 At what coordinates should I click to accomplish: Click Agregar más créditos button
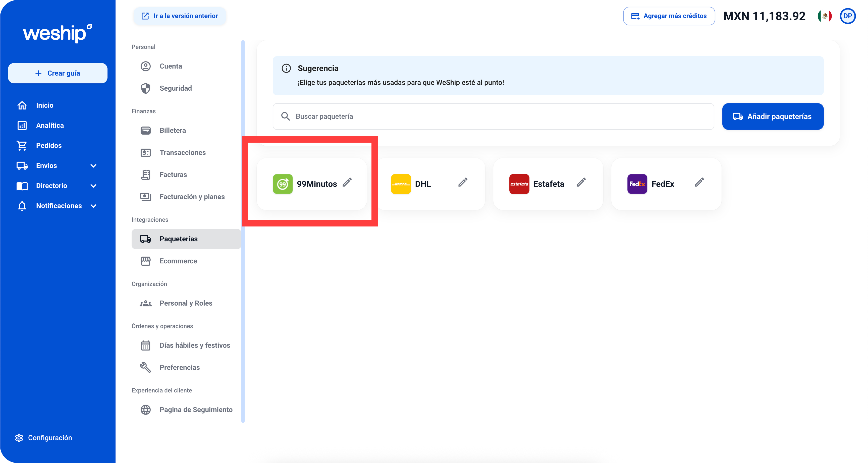click(669, 16)
